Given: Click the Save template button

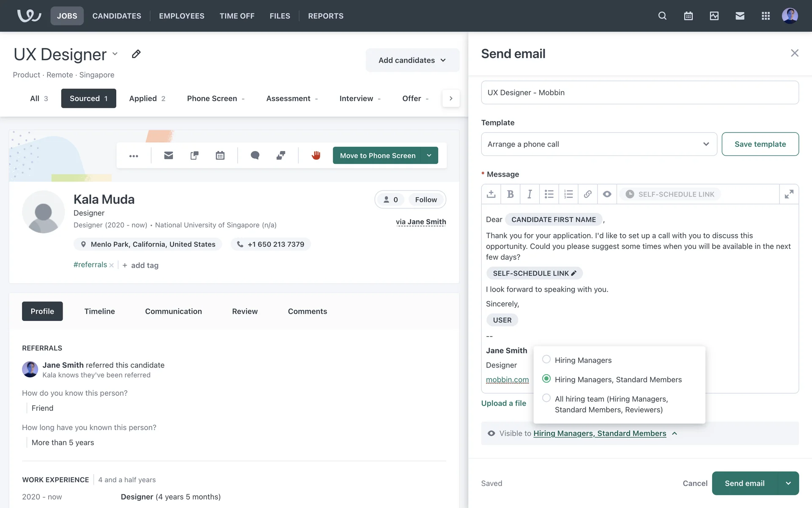Looking at the screenshot, I should pos(760,144).
